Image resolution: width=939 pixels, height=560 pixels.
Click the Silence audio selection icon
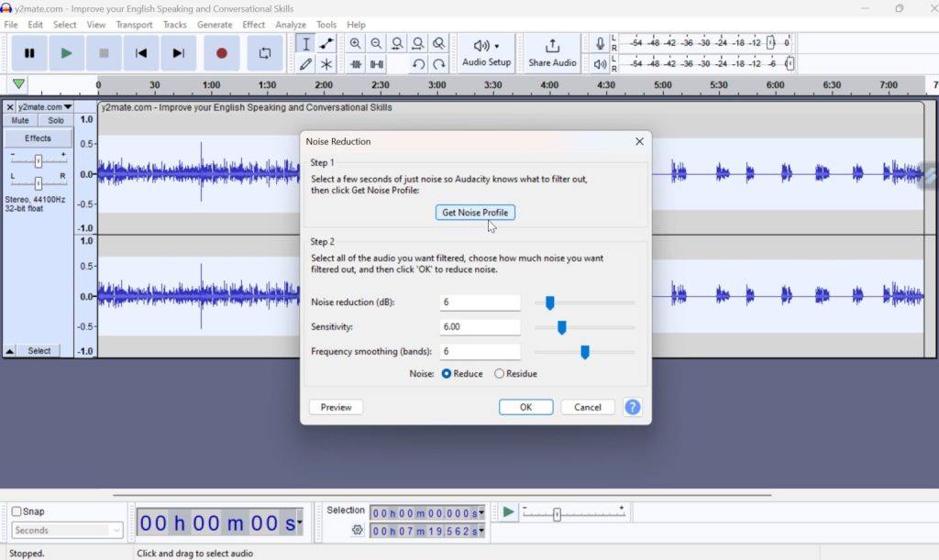pos(377,64)
